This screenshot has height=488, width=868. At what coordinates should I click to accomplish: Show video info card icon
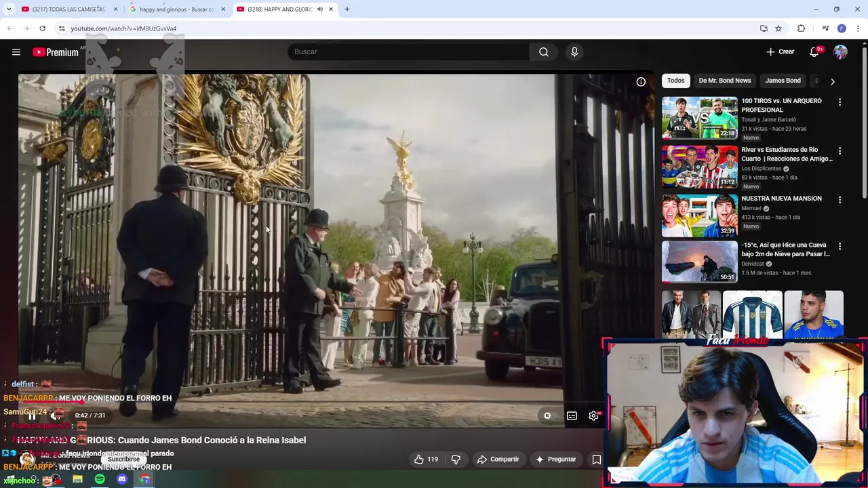[x=641, y=82]
